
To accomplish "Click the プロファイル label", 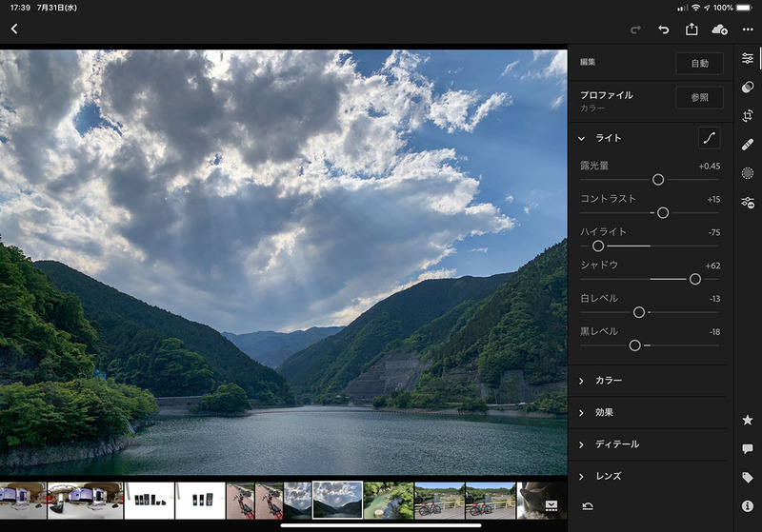I will point(607,95).
